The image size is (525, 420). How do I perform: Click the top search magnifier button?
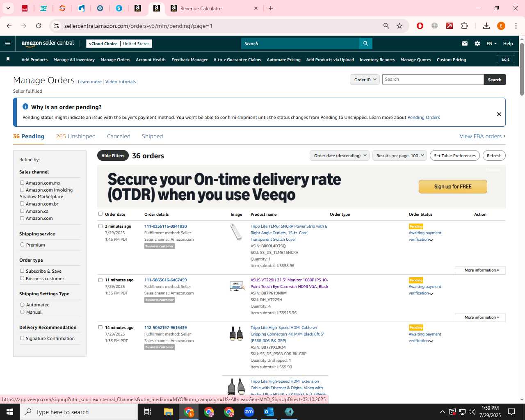point(365,43)
